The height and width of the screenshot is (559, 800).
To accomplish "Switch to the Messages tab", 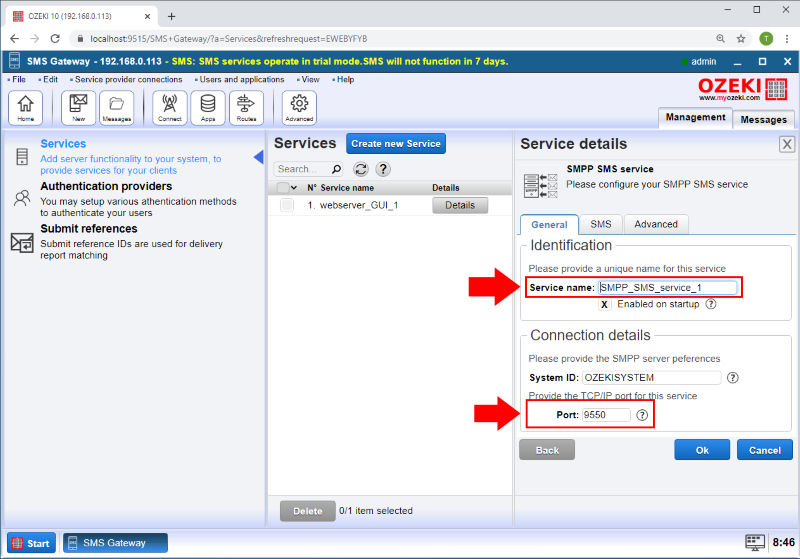I will (764, 119).
